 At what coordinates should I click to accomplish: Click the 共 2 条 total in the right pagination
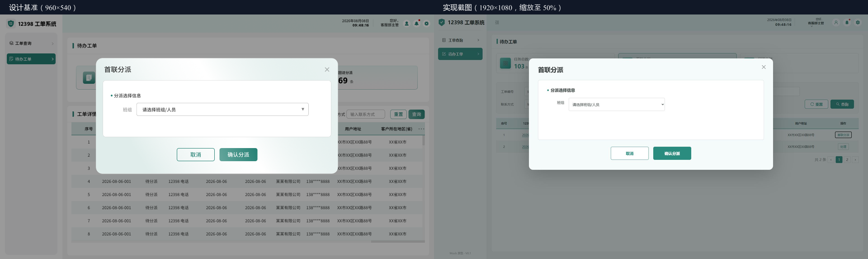[x=820, y=159]
